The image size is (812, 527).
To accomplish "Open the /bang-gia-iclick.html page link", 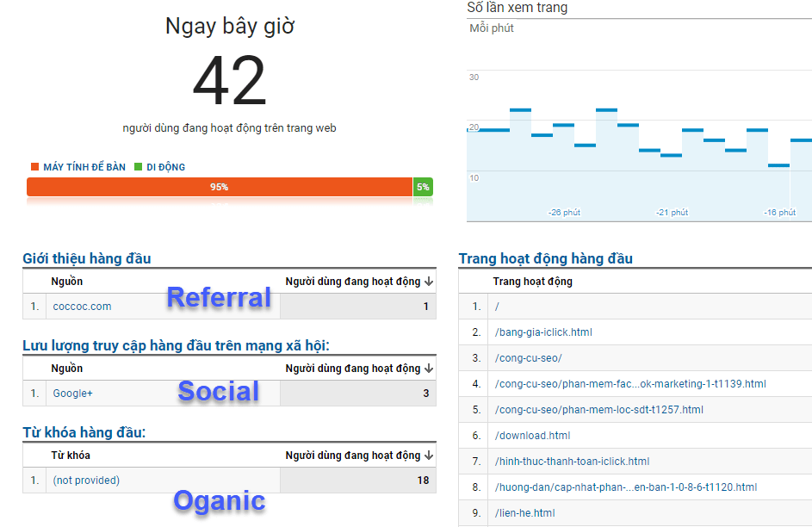I will [x=542, y=332].
